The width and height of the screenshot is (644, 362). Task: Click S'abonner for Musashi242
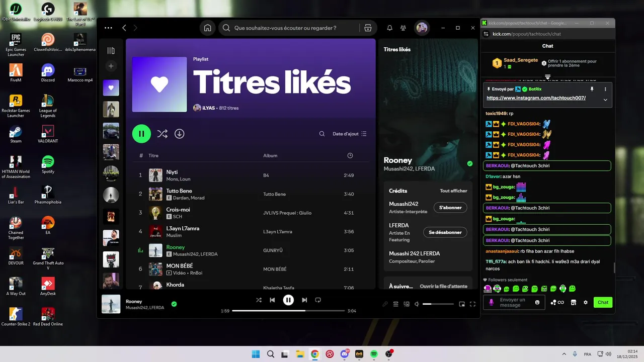(450, 208)
